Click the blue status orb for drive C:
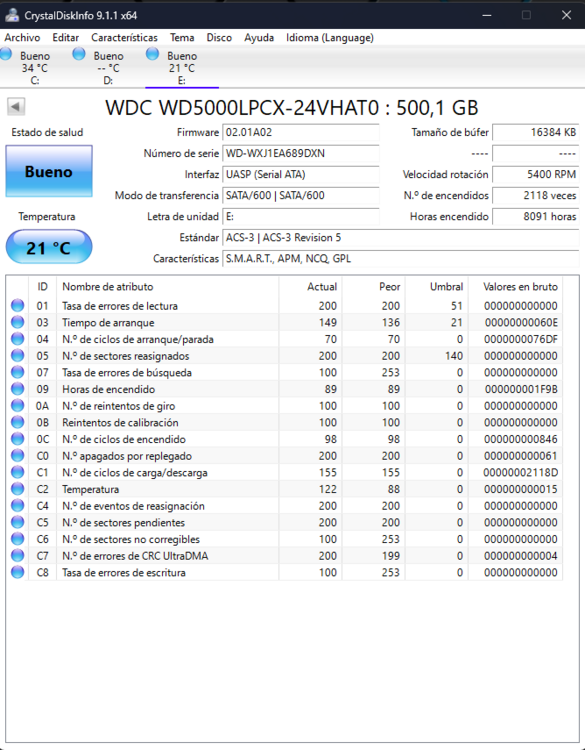 coord(6,54)
